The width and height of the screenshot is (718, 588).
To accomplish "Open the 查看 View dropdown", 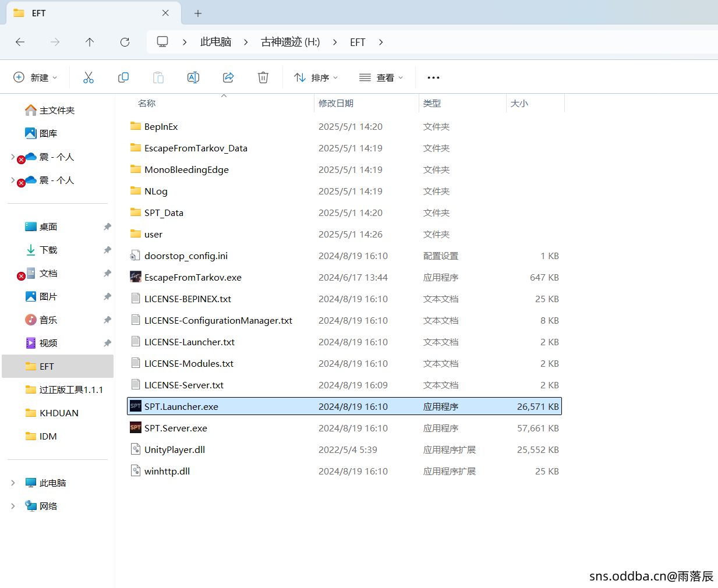I will [x=381, y=77].
